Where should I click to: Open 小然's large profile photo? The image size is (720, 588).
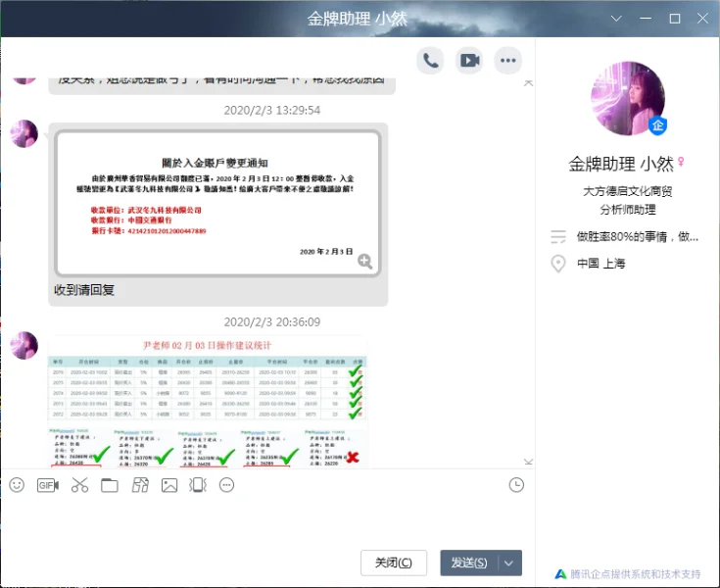[x=627, y=98]
